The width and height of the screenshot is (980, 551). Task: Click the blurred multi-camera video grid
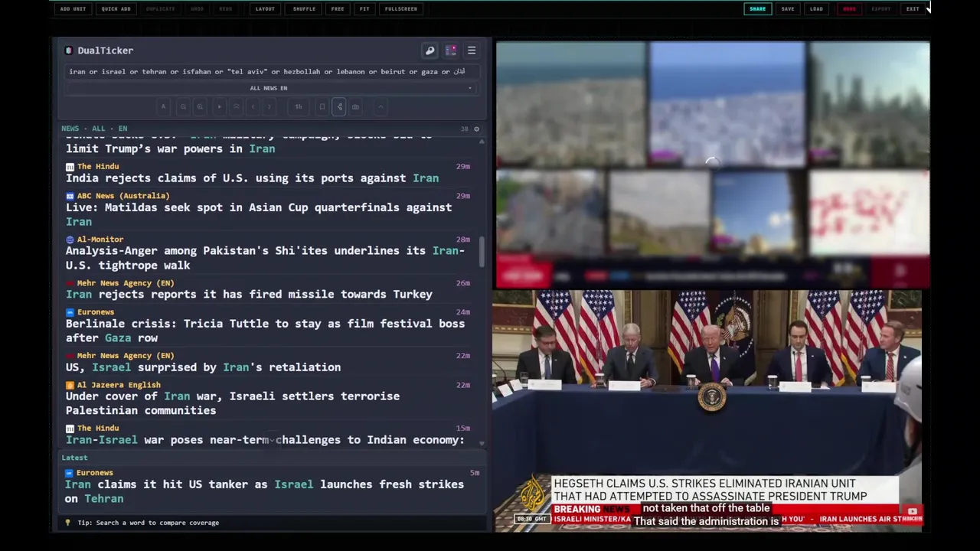713,165
